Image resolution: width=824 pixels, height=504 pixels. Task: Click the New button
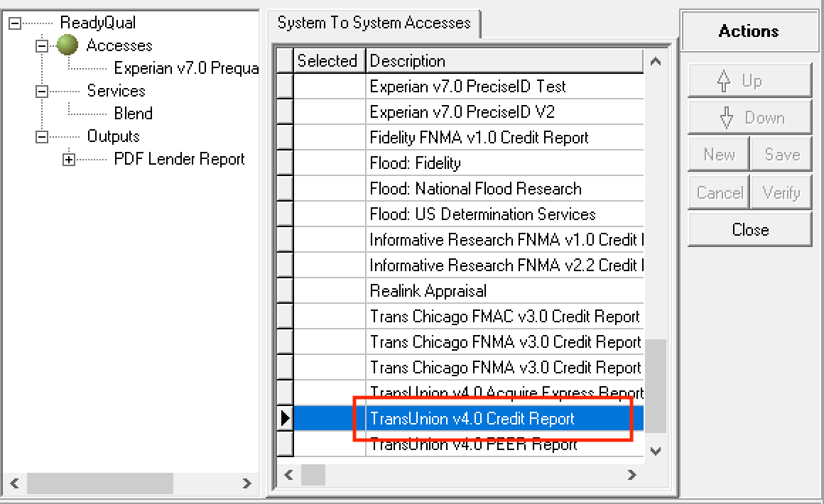pyautogui.click(x=719, y=154)
